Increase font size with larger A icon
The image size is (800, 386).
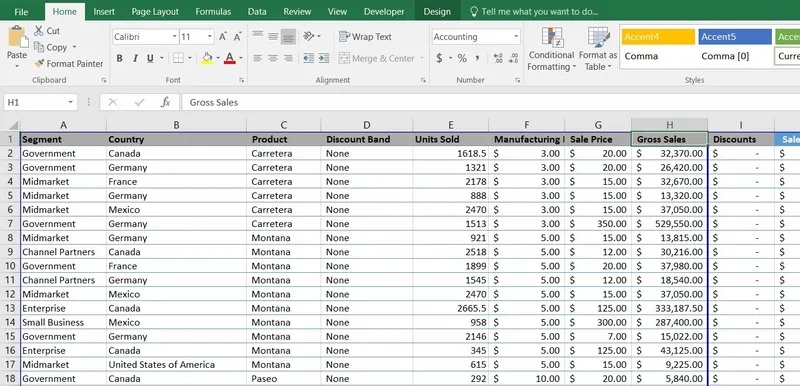[223, 37]
